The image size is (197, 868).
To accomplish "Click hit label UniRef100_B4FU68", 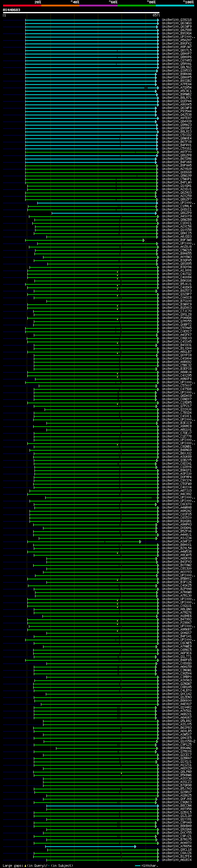I will [177, 162].
